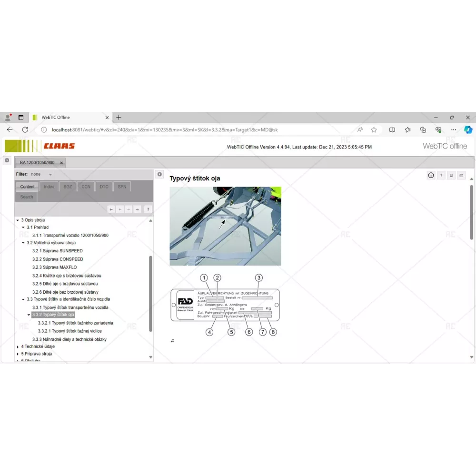
Task: Open the DTC tab
Action: [104, 187]
